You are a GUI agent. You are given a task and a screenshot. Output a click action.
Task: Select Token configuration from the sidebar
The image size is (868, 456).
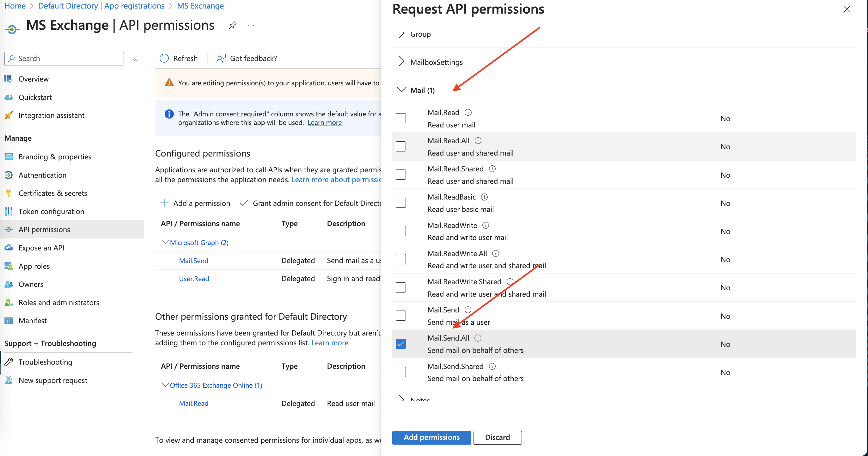tap(51, 211)
